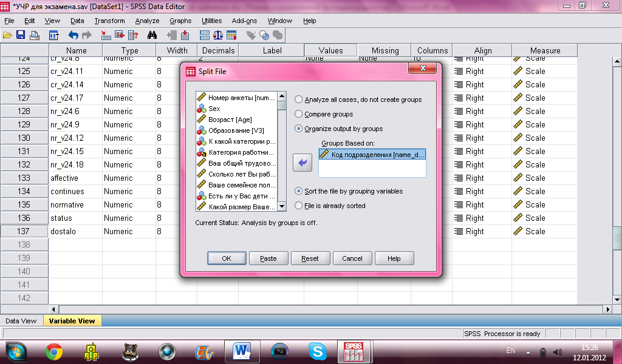Click the Weight Cases scales icon
The image size is (622, 364).
tap(218, 35)
